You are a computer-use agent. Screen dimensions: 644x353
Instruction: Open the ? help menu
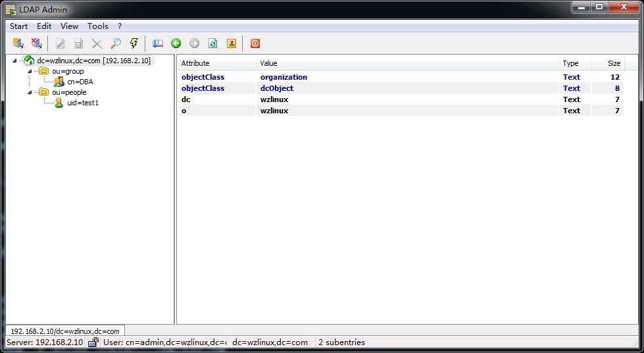[120, 26]
